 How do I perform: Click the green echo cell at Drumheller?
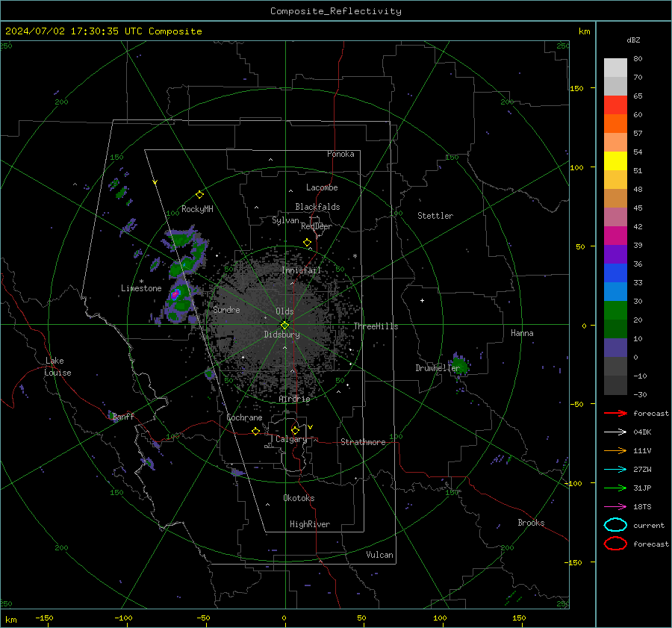[x=460, y=365]
